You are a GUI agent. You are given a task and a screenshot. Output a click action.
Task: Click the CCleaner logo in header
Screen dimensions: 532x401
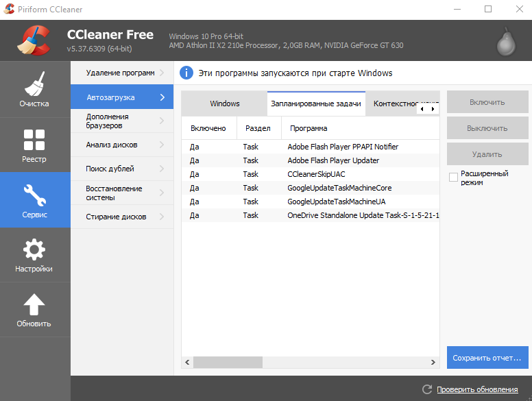(x=34, y=40)
